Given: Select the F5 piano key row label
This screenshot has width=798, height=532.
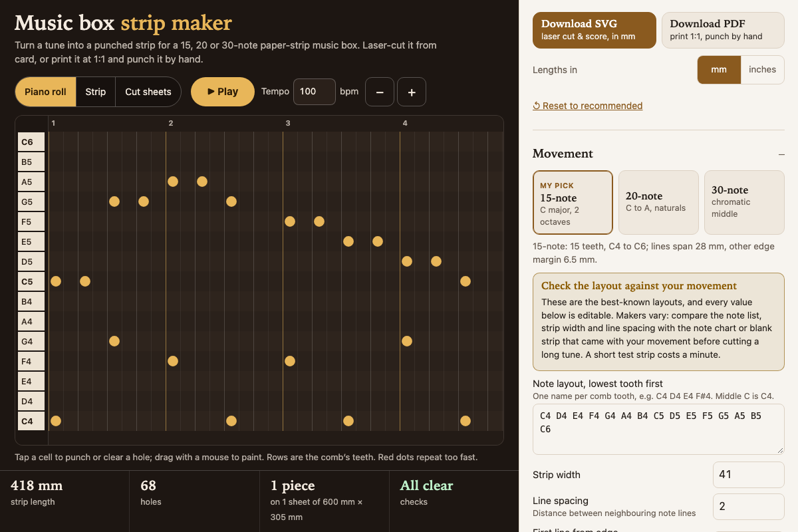Looking at the screenshot, I should coord(31,221).
